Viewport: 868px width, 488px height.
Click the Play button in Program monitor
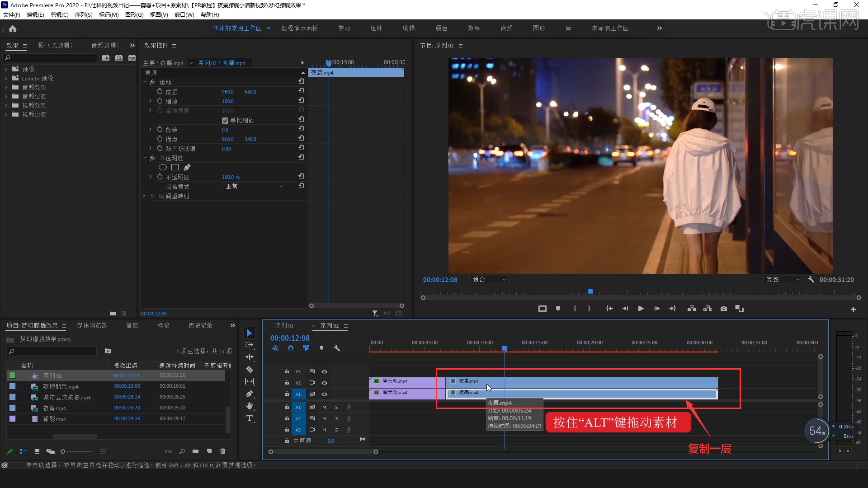pos(641,309)
